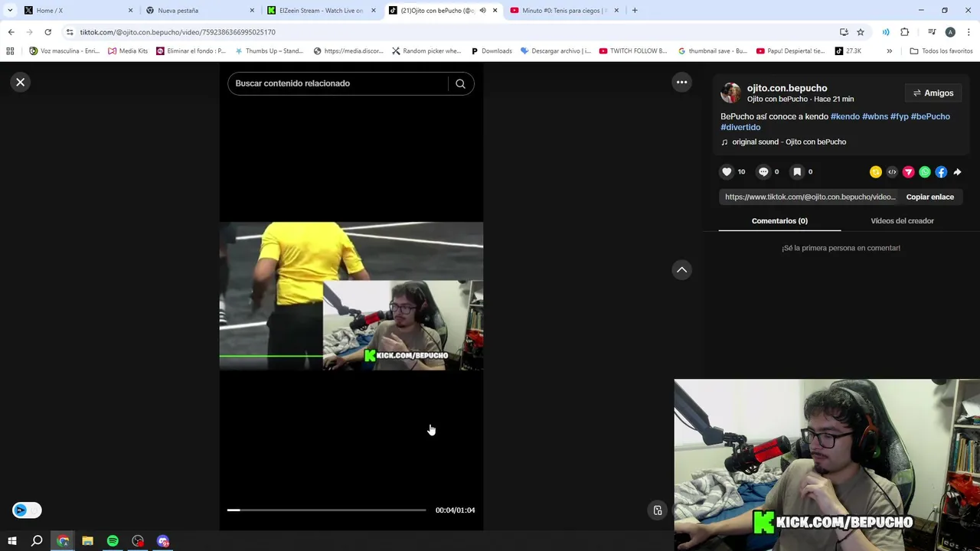Open comments via speech bubble icon
Viewport: 980px width, 551px height.
(x=763, y=172)
